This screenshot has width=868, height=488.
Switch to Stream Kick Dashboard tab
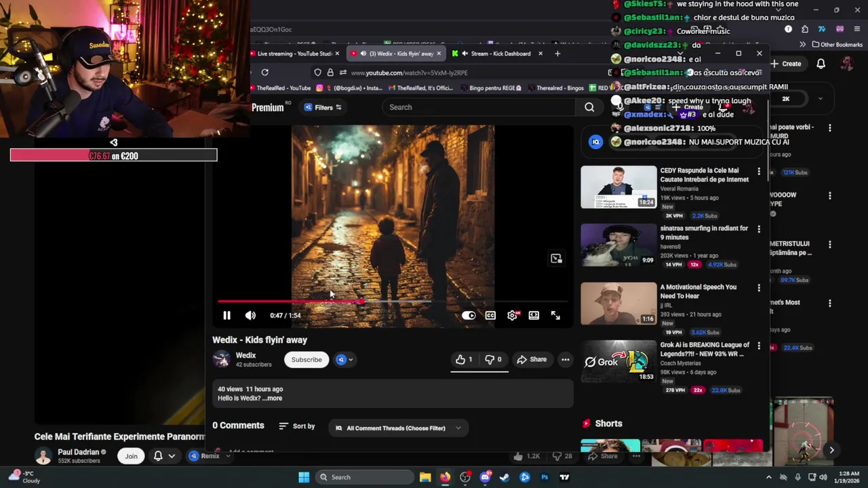tap(497, 54)
